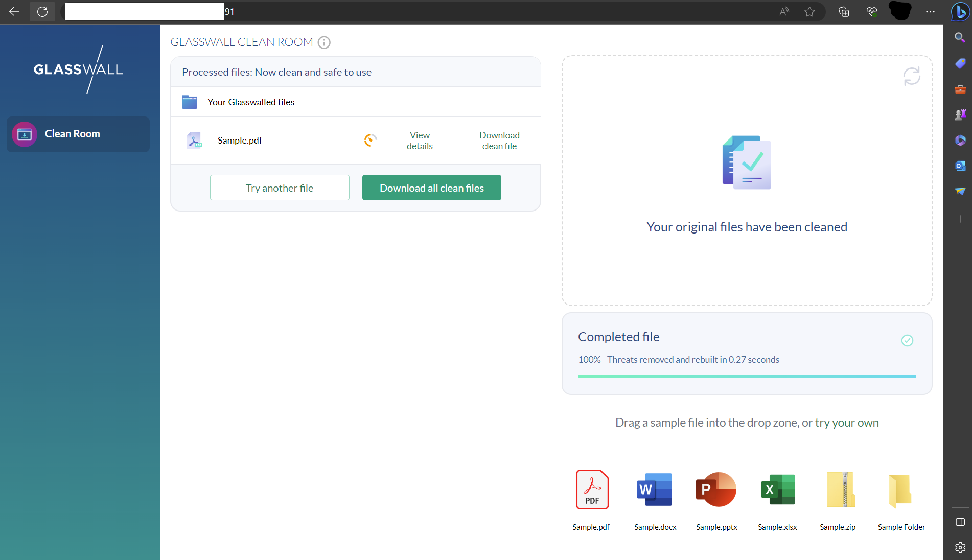Click Download all clean files
This screenshot has width=972, height=560.
click(431, 188)
